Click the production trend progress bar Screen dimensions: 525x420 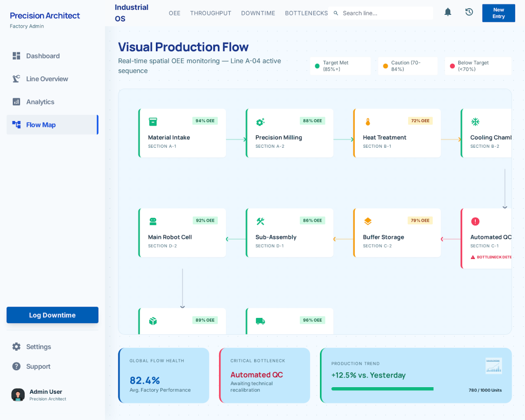coord(382,389)
